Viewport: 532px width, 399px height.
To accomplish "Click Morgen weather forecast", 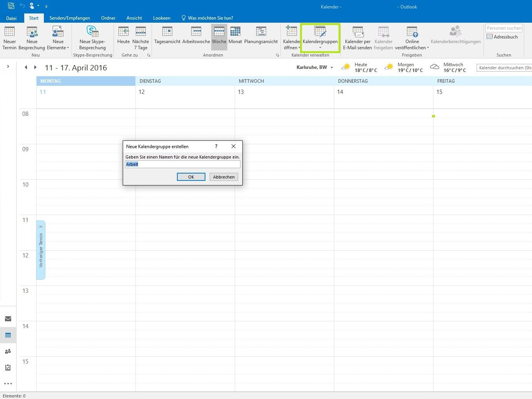I will click(404, 67).
